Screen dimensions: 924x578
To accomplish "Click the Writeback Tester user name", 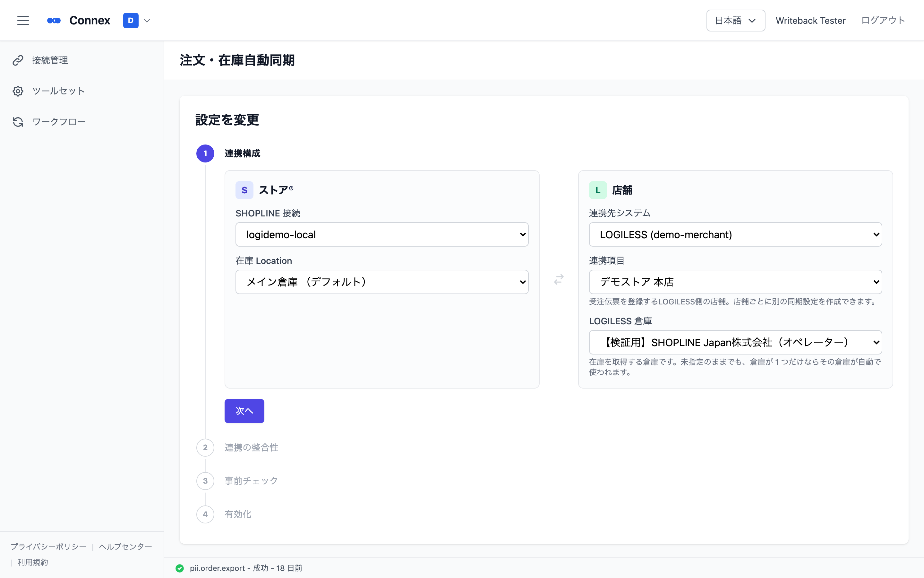I will tap(811, 21).
